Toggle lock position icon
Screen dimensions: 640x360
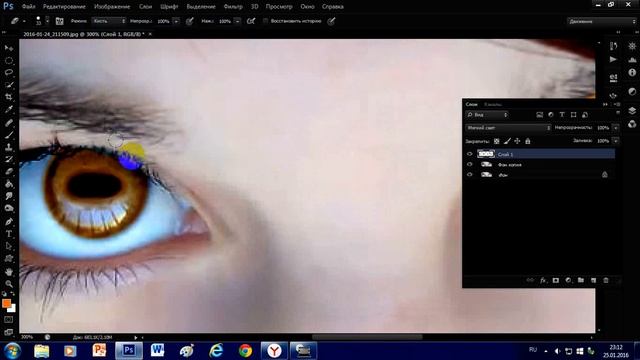(x=517, y=141)
